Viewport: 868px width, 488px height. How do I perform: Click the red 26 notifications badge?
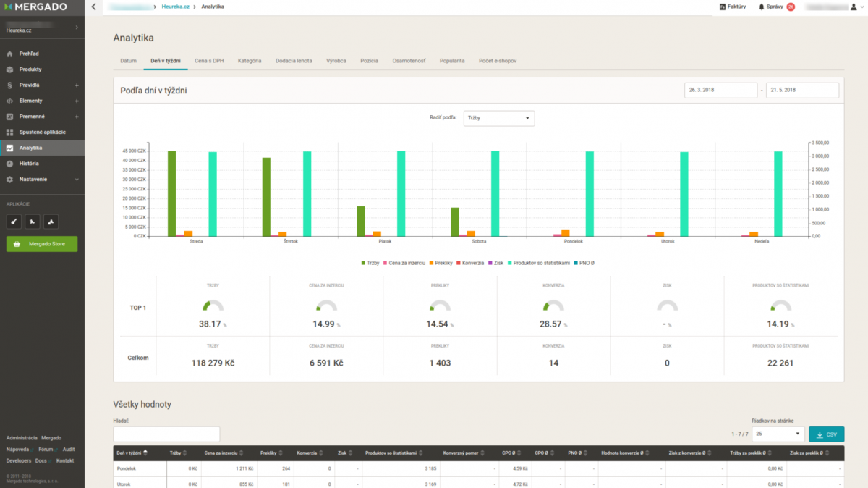click(791, 7)
